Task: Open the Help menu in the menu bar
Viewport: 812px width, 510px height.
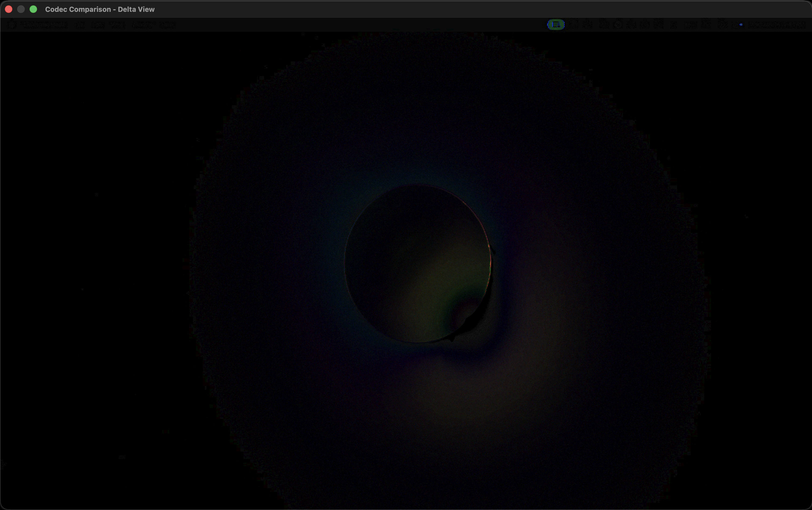Action: coord(168,25)
